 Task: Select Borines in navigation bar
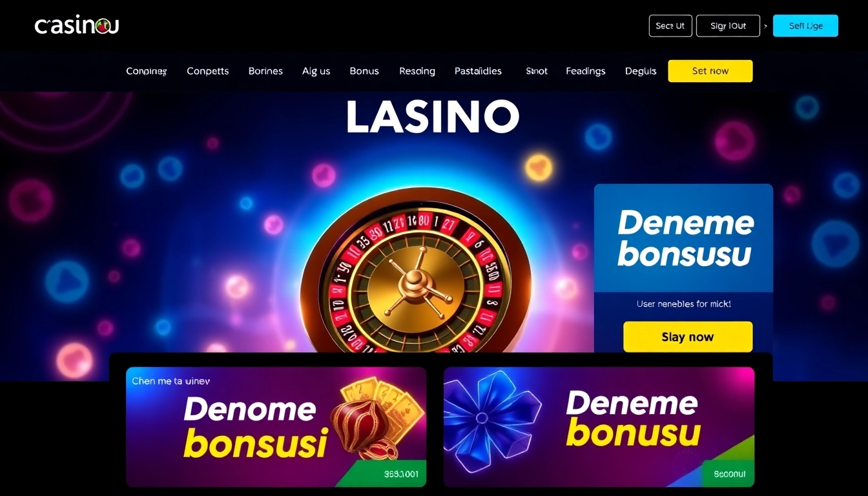pos(265,71)
